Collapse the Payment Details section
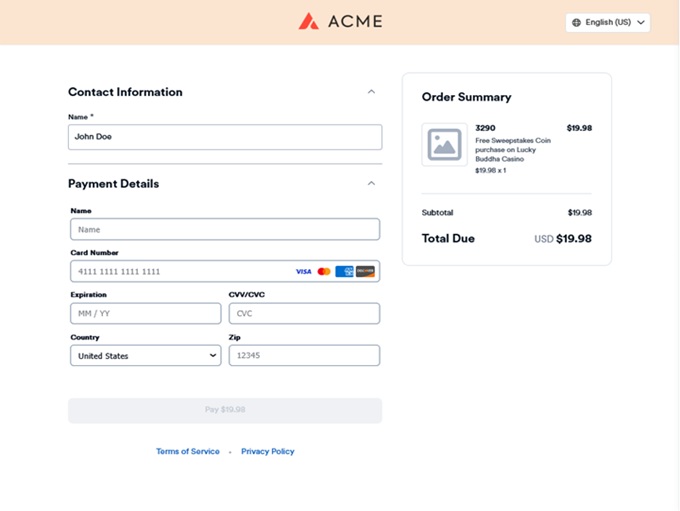This screenshot has width=680, height=511. 371,183
